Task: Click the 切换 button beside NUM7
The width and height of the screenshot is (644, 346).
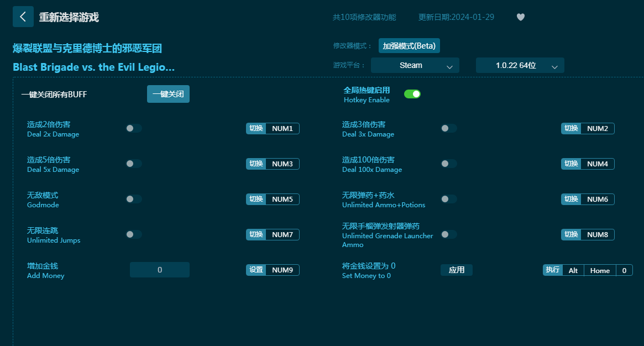Action: (x=256, y=234)
